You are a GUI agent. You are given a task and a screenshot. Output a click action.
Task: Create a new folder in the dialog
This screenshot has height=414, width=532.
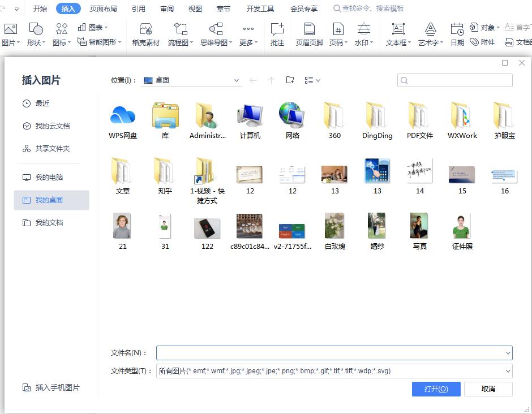290,80
